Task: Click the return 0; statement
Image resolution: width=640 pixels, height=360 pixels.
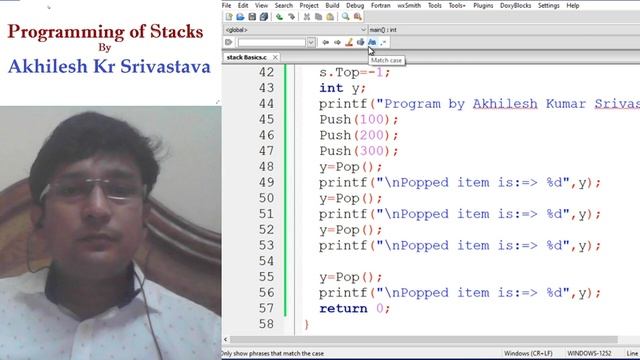Action: tap(355, 309)
